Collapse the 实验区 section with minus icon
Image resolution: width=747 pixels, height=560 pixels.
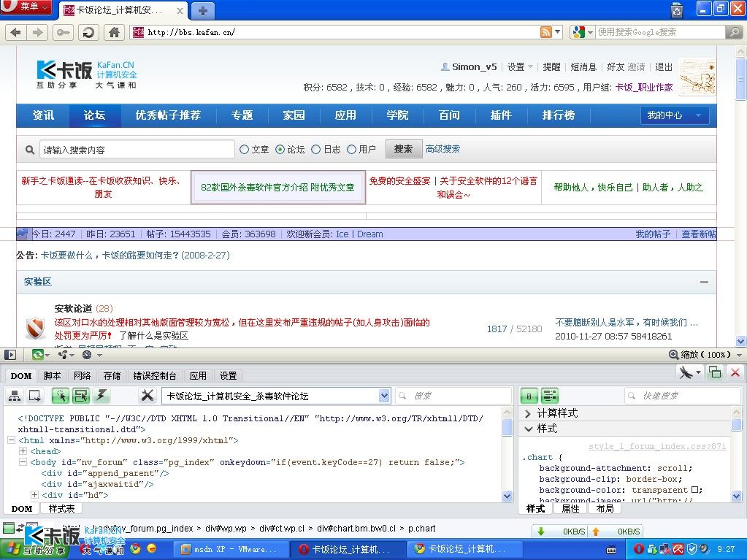(x=704, y=282)
